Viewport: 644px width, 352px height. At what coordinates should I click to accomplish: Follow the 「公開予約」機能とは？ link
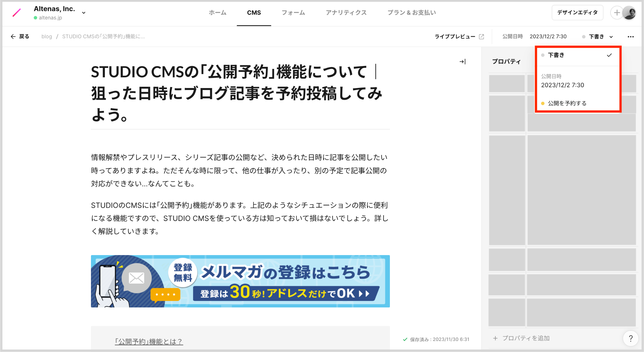(149, 342)
